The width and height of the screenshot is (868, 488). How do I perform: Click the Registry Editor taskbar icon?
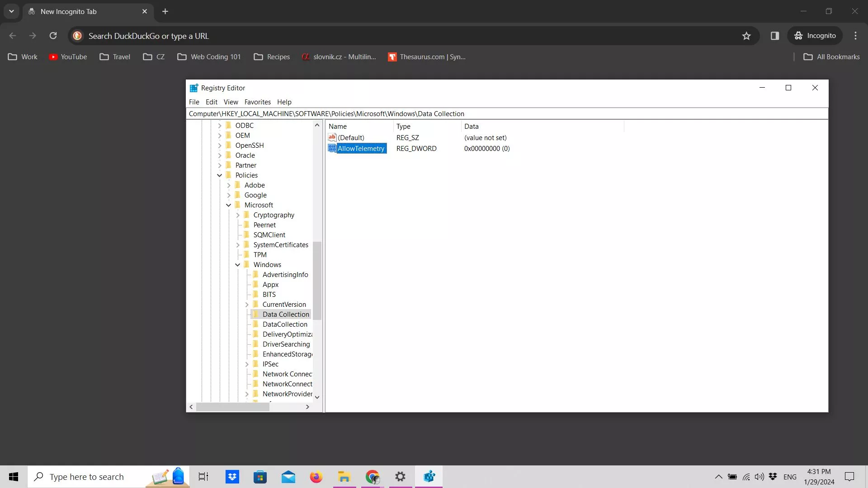point(429,477)
